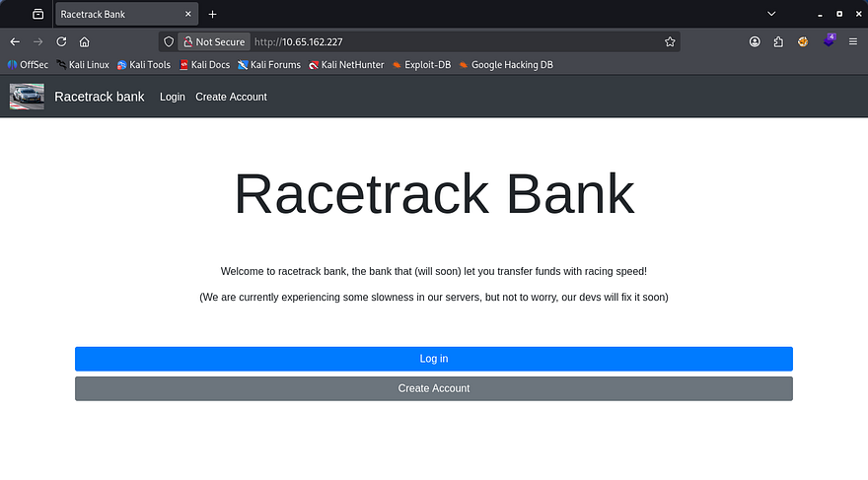Open the Exploit-DB bookmark
The image size is (868, 480).
pyautogui.click(x=421, y=65)
